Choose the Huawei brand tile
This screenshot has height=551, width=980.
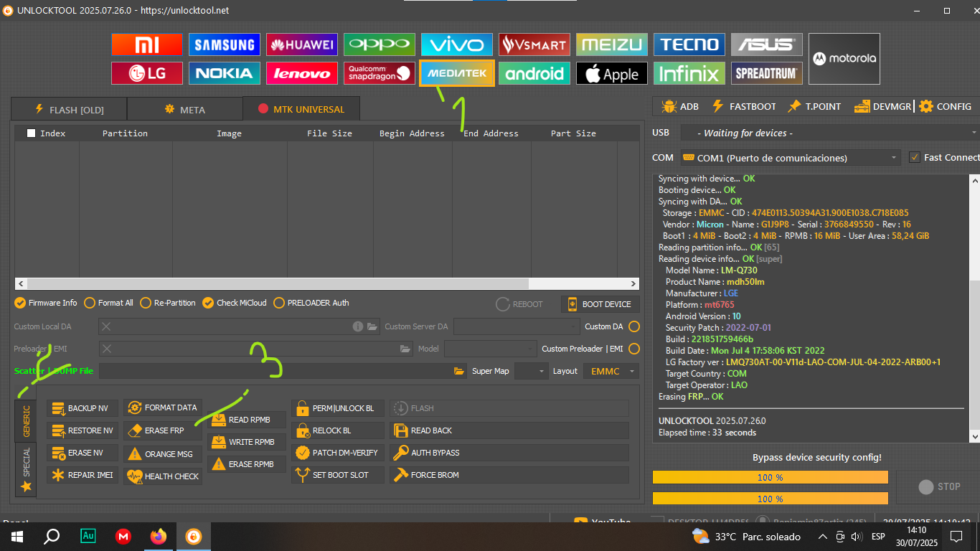pos(302,44)
